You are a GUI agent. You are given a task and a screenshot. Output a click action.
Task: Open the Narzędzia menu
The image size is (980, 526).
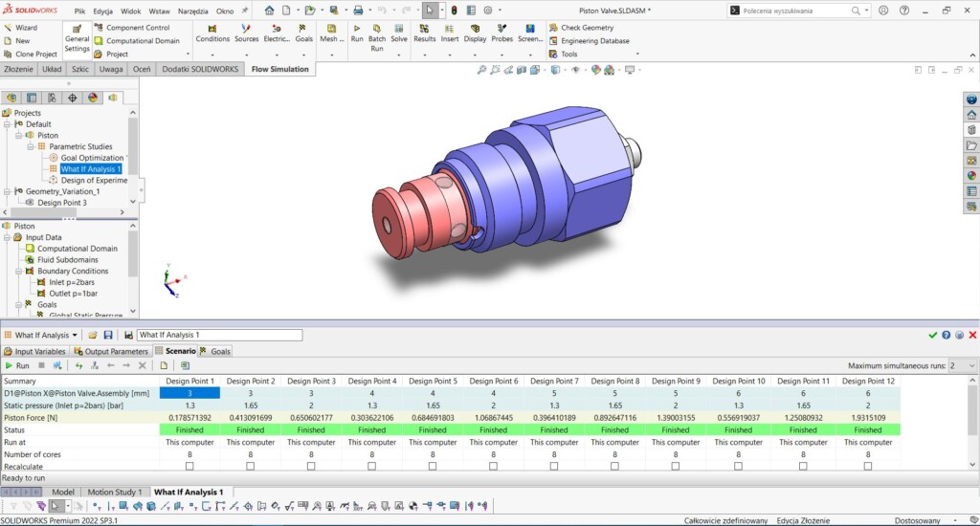click(192, 11)
